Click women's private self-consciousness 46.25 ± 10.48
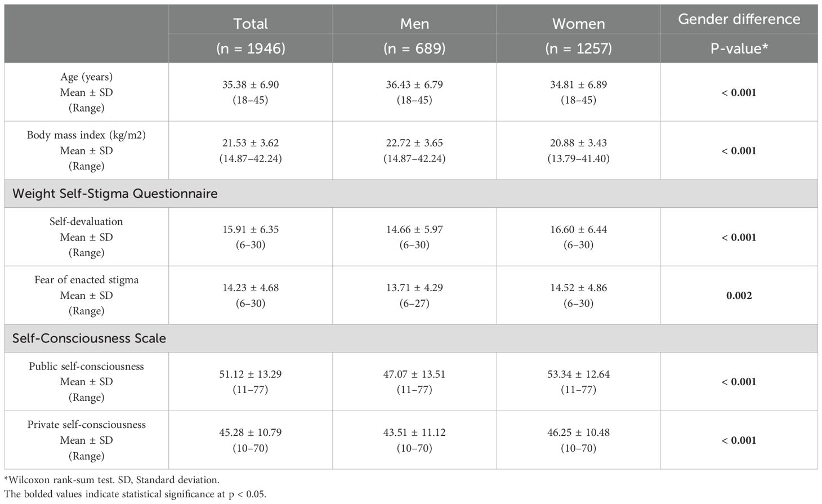Image resolution: width=822 pixels, height=504 pixels. point(578,433)
